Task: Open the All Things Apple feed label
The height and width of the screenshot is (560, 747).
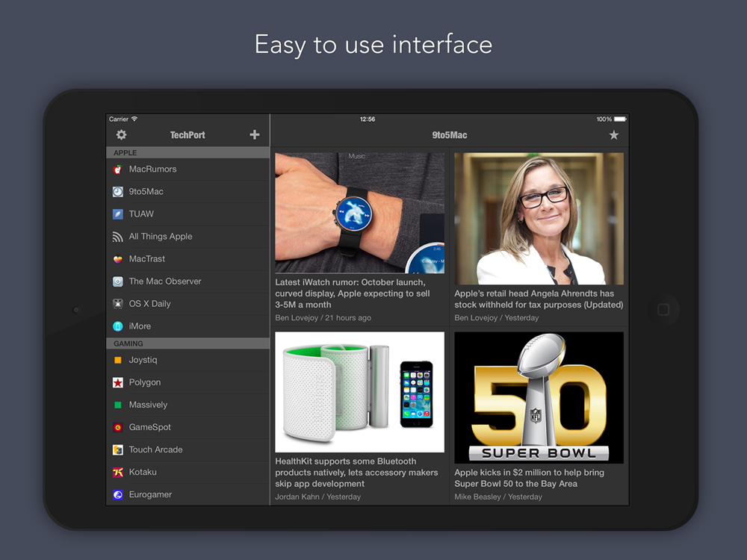Action: [161, 236]
